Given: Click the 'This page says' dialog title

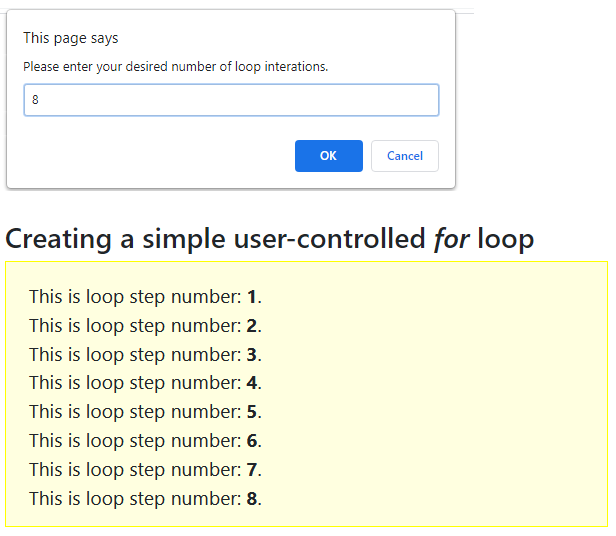Looking at the screenshot, I should [x=71, y=39].
